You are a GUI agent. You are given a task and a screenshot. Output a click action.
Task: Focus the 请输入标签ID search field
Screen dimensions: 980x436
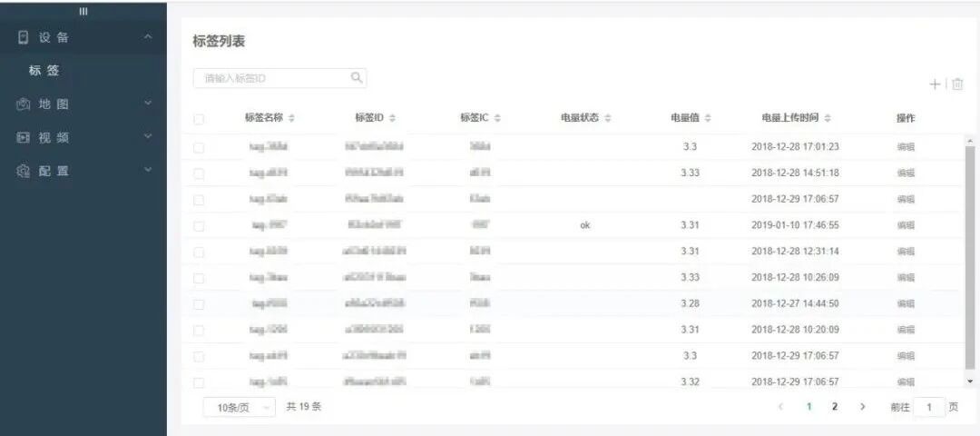[x=270, y=79]
